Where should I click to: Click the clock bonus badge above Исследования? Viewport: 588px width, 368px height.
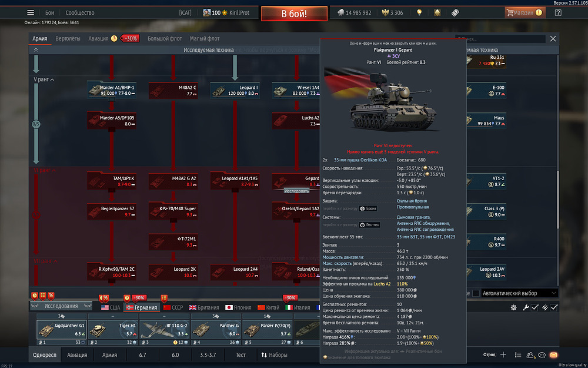(35, 296)
